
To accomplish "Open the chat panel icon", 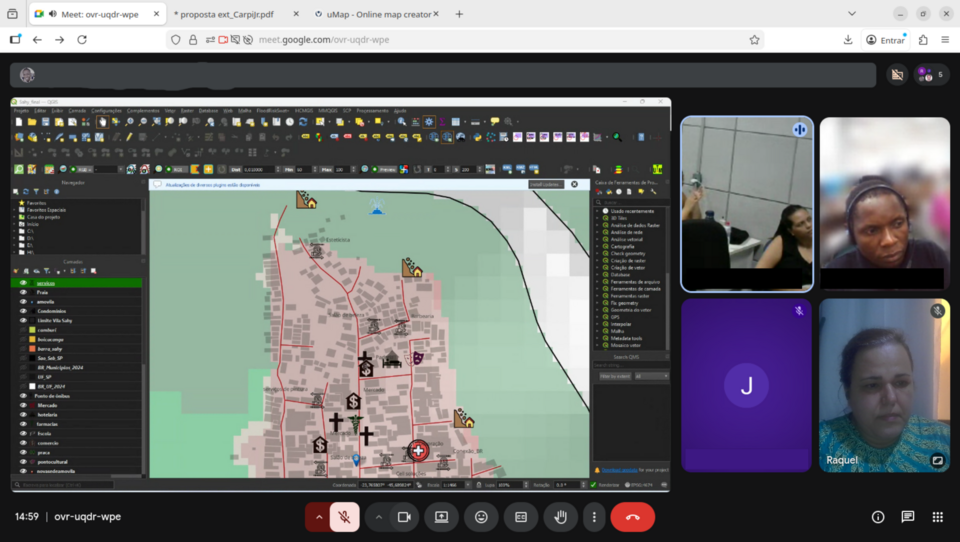I will click(907, 517).
